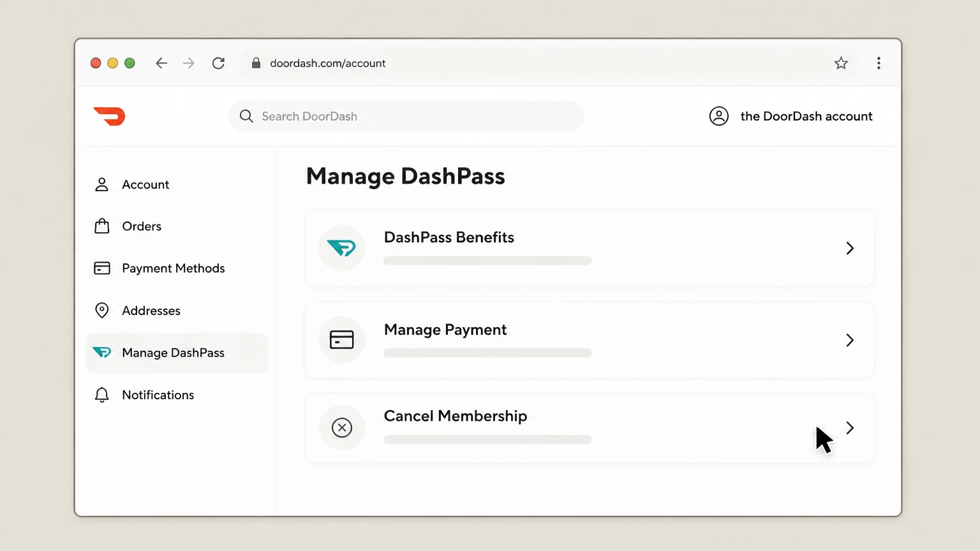980x551 pixels.
Task: Open Addresses in the sidebar
Action: [x=177, y=310]
